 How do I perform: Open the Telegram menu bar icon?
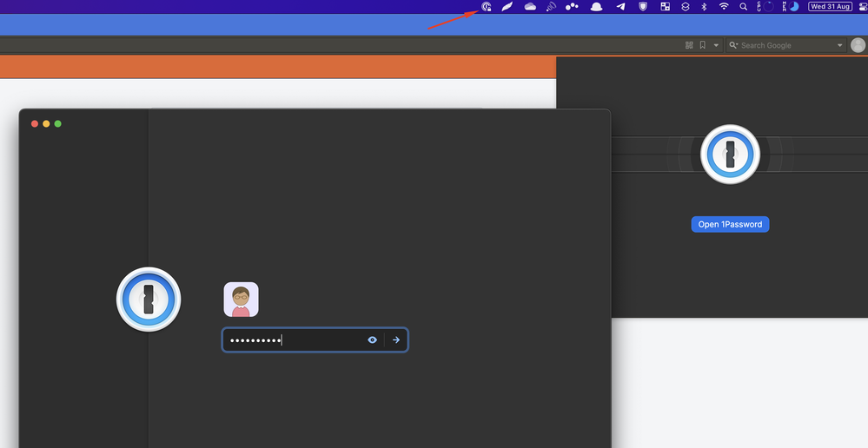pyautogui.click(x=620, y=7)
